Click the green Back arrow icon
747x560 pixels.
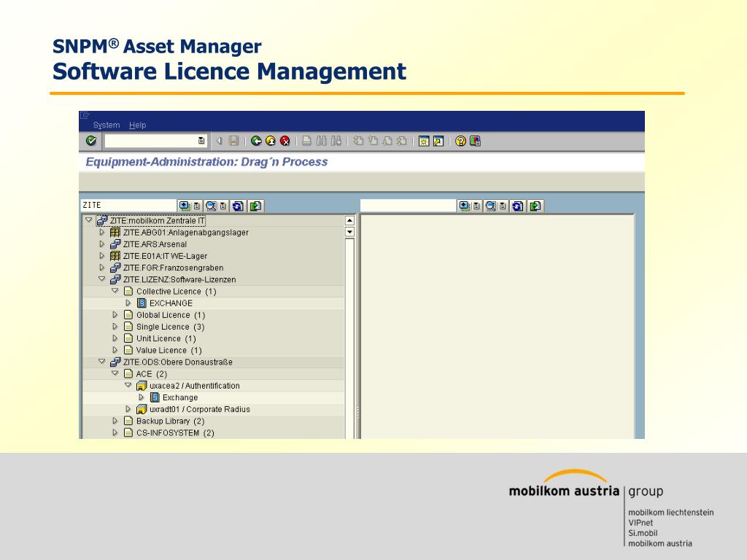[256, 141]
